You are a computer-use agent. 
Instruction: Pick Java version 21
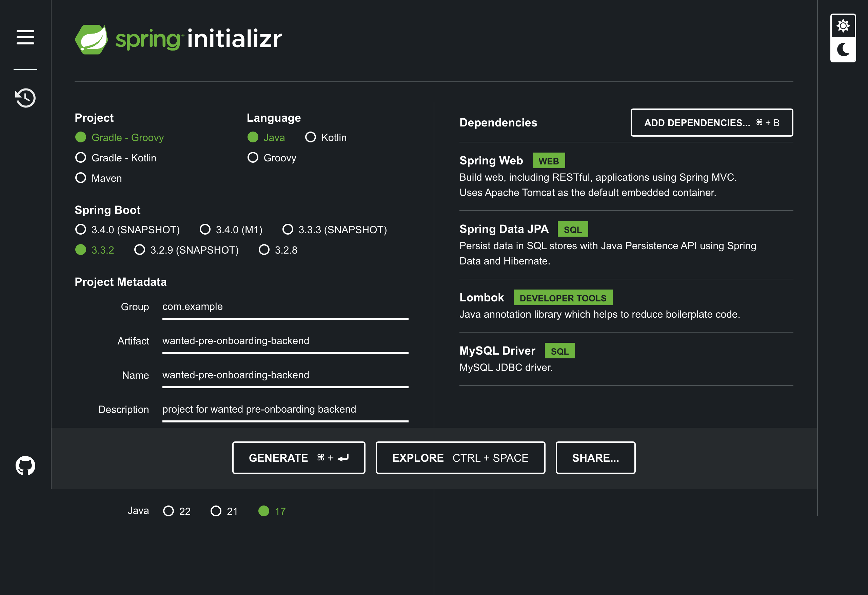pos(224,511)
